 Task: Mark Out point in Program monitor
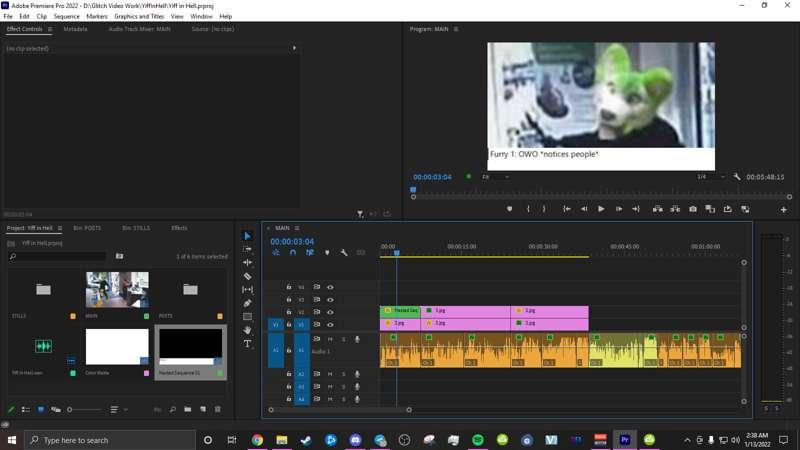[x=544, y=209]
